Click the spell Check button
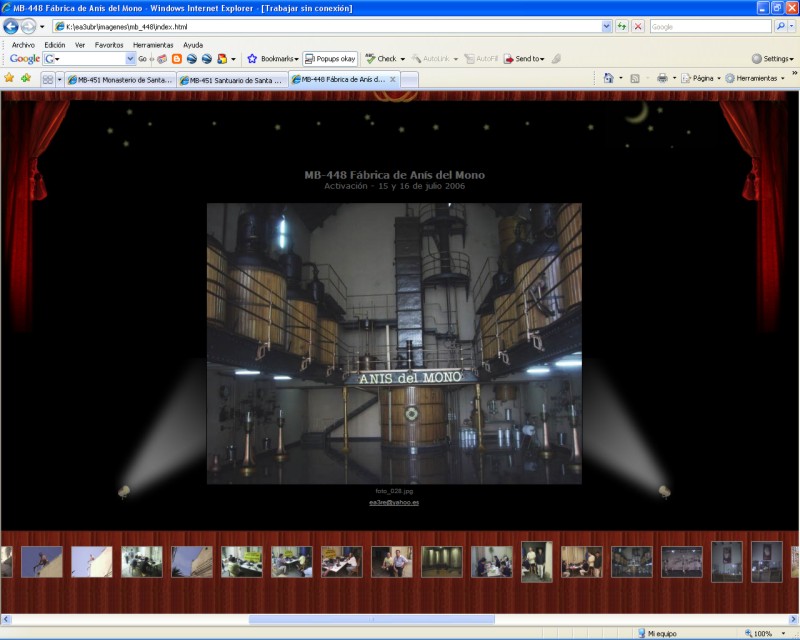The width and height of the screenshot is (800, 640). [381, 59]
